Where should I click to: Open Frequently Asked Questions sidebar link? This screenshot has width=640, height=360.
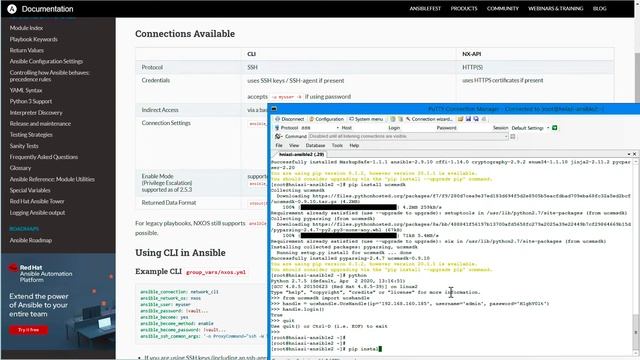[44, 157]
